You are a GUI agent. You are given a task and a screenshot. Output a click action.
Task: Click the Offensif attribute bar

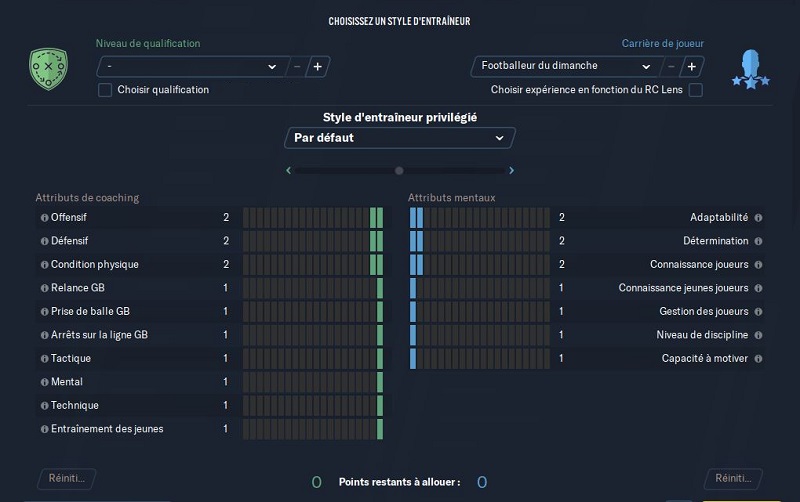313,218
